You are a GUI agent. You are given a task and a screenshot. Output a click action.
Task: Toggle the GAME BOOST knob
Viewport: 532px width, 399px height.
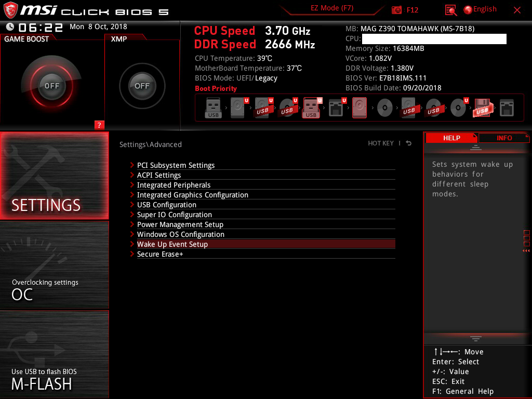click(x=51, y=86)
